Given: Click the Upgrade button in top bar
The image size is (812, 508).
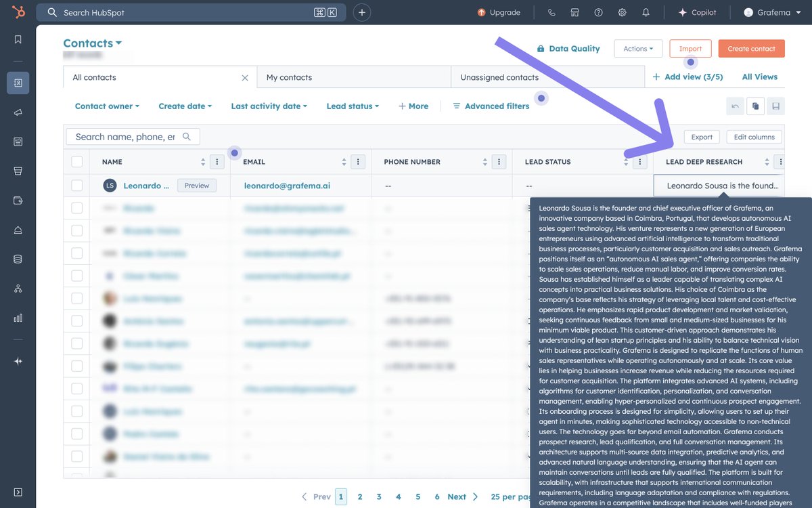Looking at the screenshot, I should pos(499,12).
